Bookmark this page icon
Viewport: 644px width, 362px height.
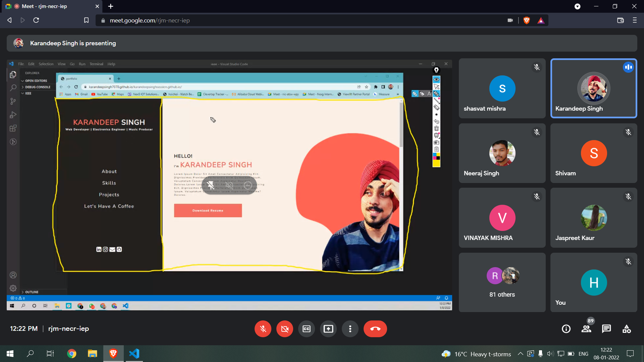(86, 20)
